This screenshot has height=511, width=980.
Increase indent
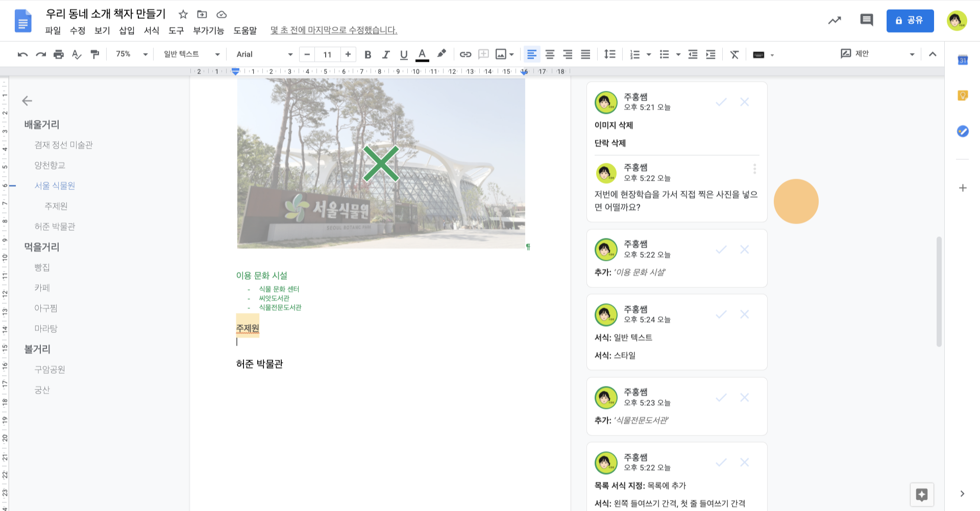(x=710, y=54)
